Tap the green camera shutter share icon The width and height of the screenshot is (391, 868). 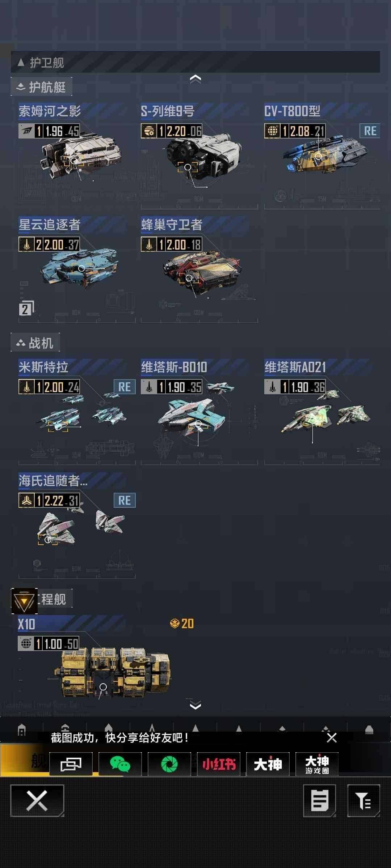click(169, 764)
